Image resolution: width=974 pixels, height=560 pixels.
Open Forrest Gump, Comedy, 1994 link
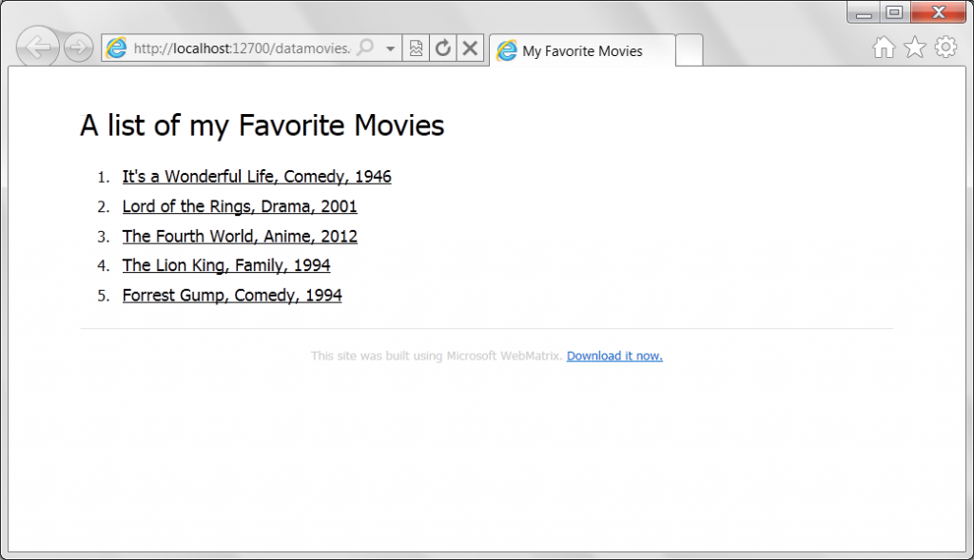pos(232,296)
